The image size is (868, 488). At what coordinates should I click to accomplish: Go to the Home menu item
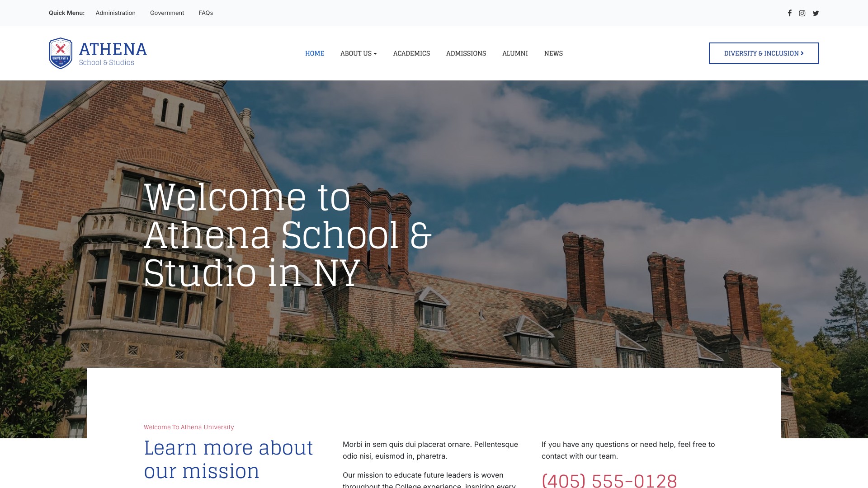tap(315, 53)
